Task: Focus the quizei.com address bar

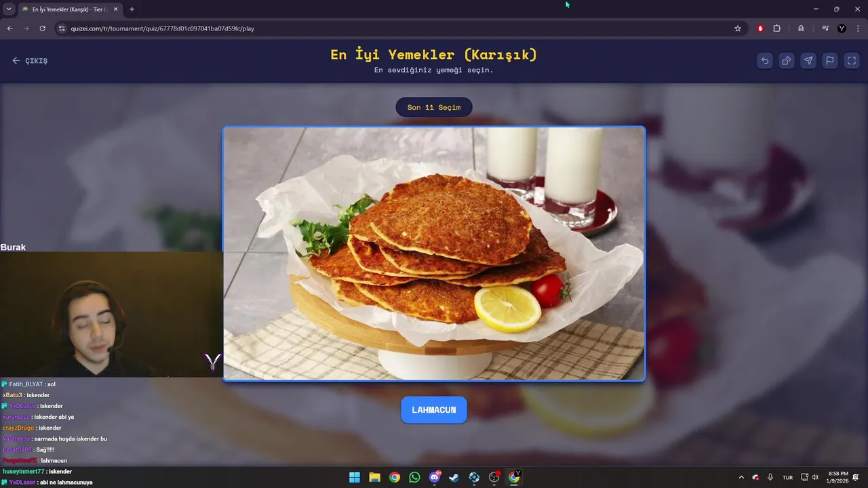Action: (x=400, y=28)
